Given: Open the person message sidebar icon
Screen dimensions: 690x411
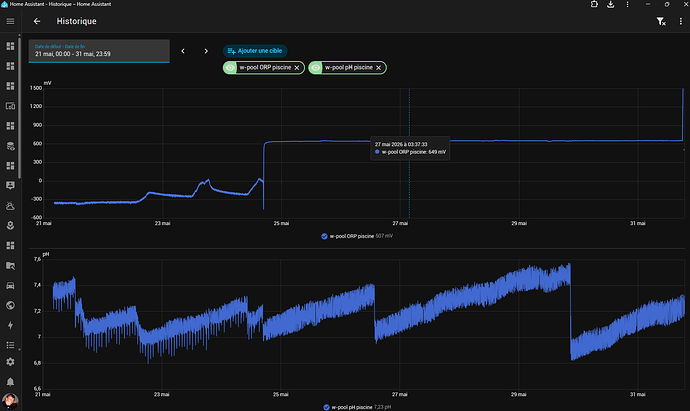Looking at the screenshot, I should click(10, 185).
